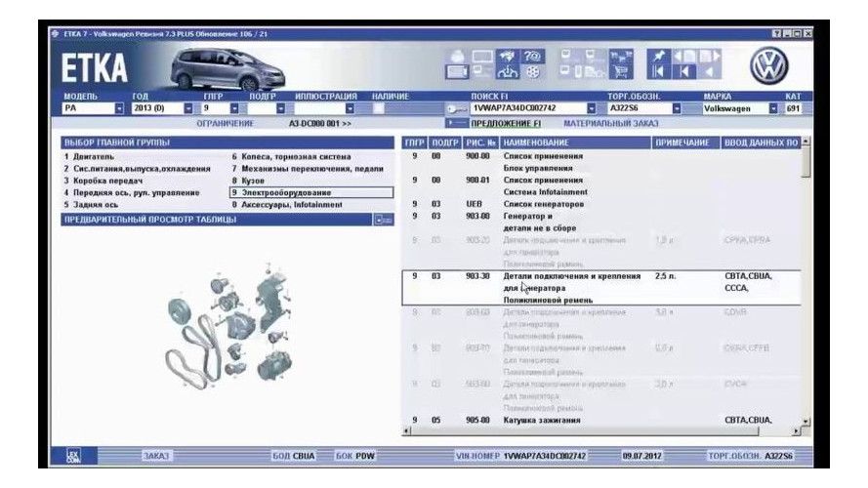868x488 pixels.
Task: Expand the ГЛГР dropdown arrow
Action: (x=234, y=108)
